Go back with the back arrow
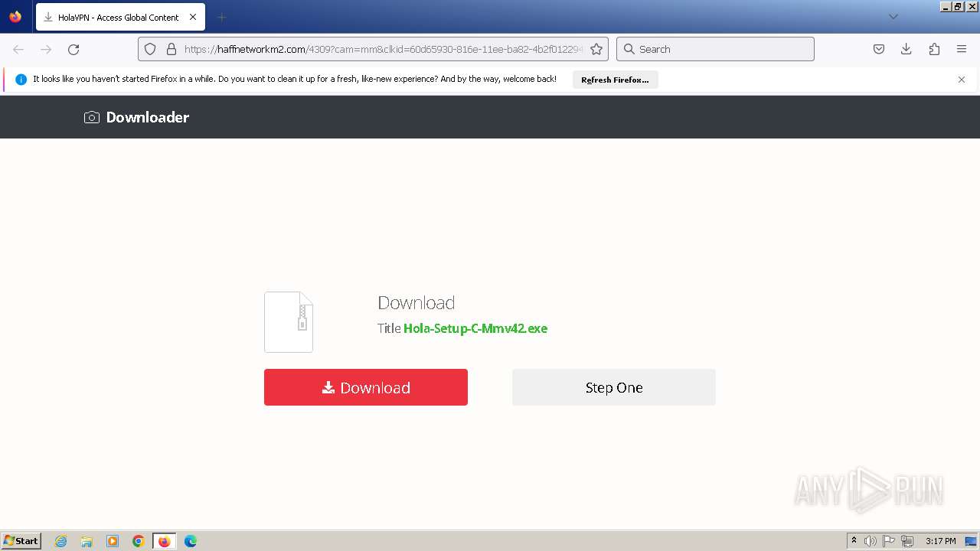 coord(18,49)
